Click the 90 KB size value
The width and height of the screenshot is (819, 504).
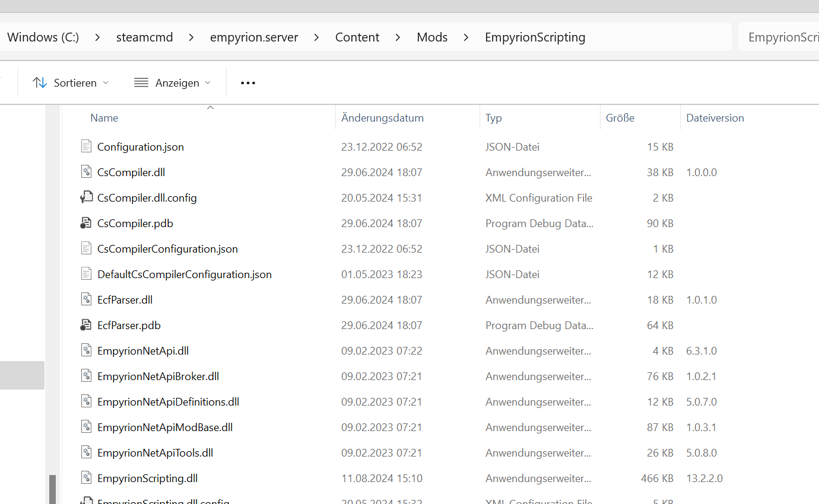click(x=660, y=223)
